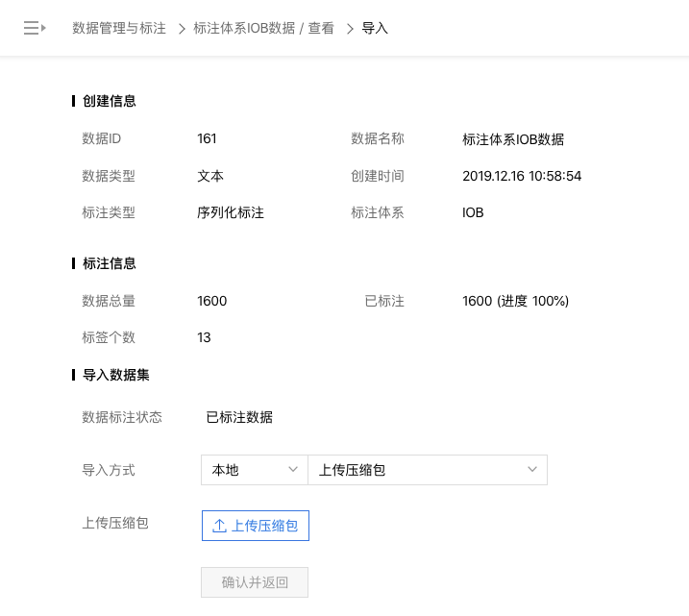Go to 数据管理与标注 breadcrumb
Screen dimensions: 689x616
[x=119, y=28]
